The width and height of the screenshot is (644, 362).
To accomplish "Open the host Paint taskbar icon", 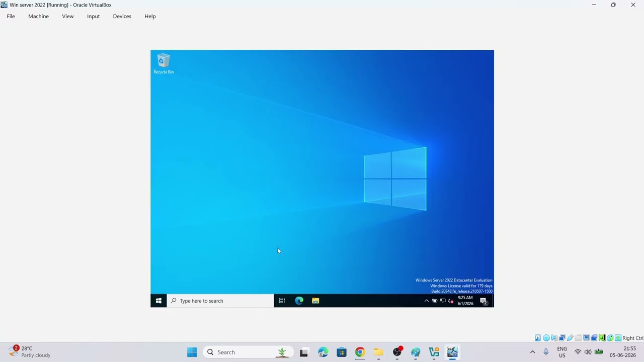I will tap(416, 352).
